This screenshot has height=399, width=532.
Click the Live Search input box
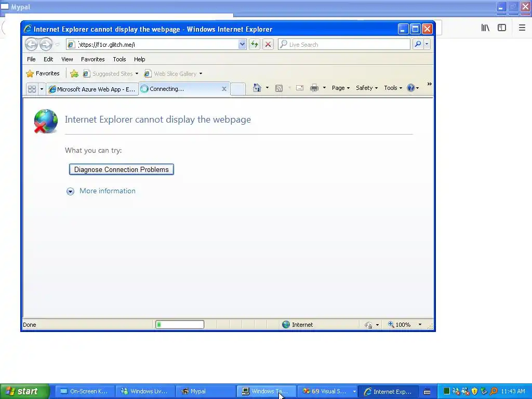(x=344, y=45)
